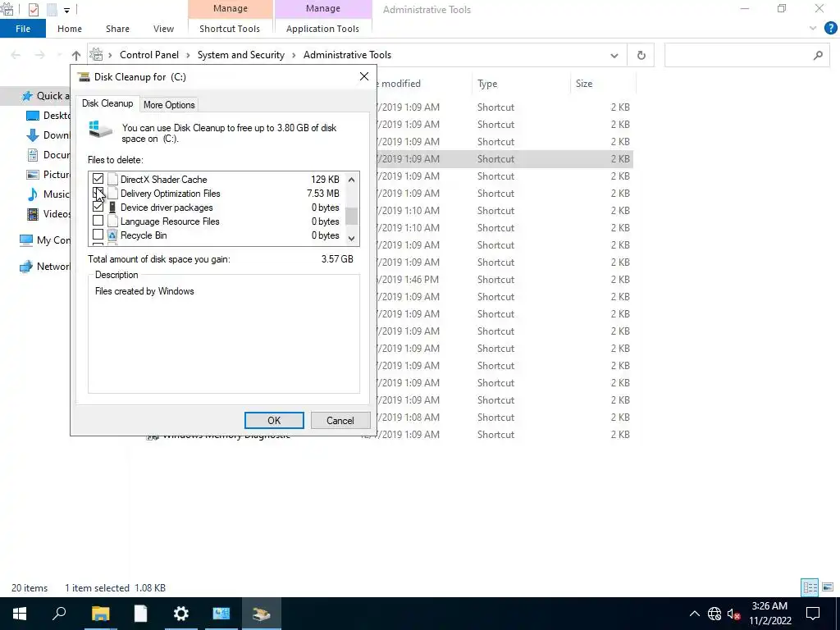Click the My Computer icon in sidebar
Screen dimensions: 840x630
tap(25, 240)
